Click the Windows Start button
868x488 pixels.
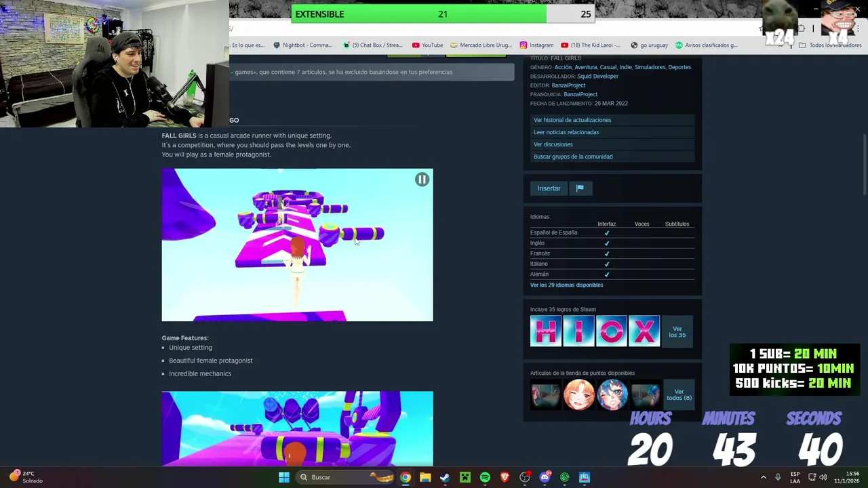click(x=284, y=477)
